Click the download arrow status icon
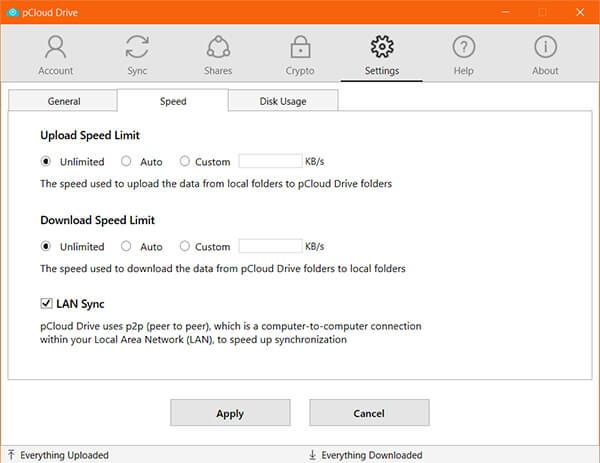600x463 pixels. (x=312, y=455)
